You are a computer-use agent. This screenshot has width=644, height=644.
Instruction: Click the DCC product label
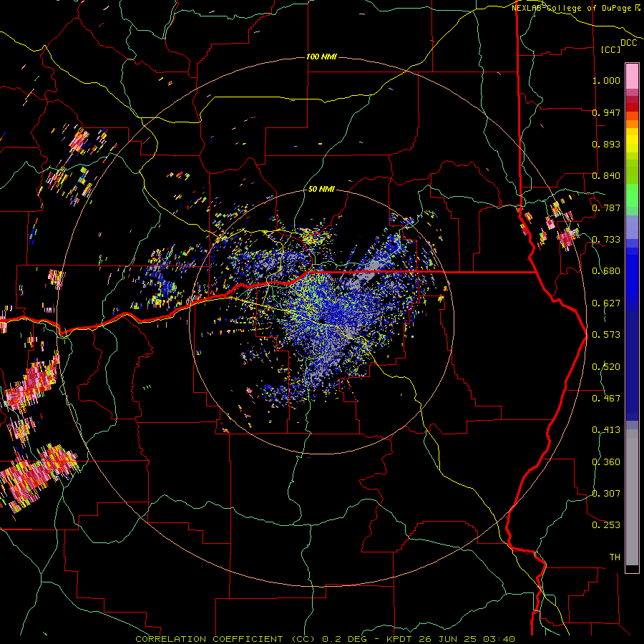click(629, 43)
